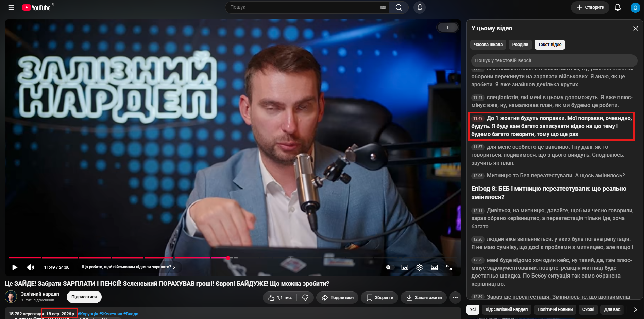Open more actions three-dot menu

[455, 298]
